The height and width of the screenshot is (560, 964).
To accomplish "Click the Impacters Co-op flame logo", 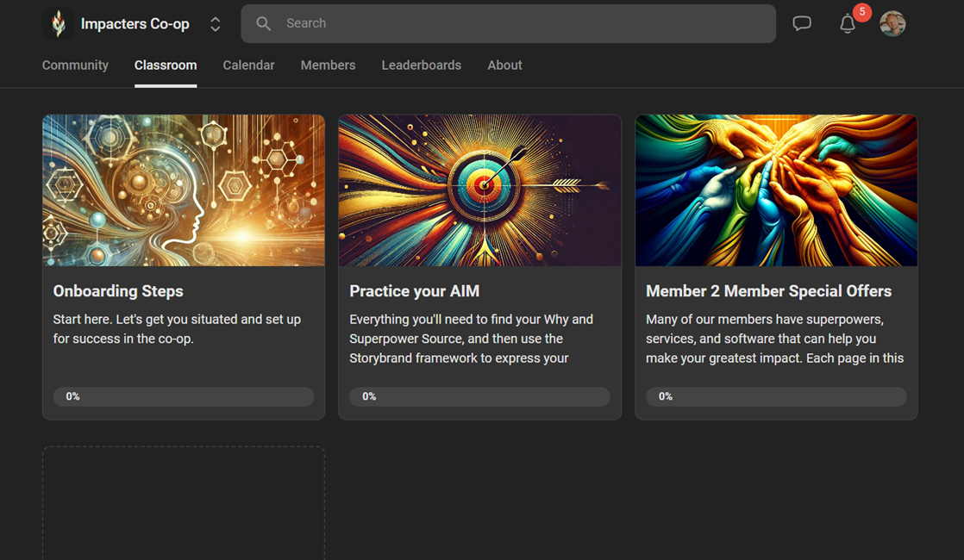I will [x=58, y=24].
